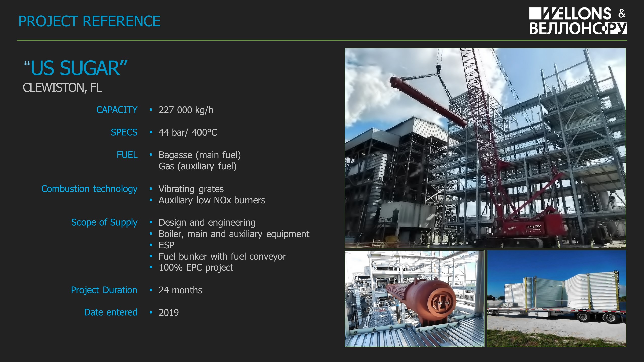Click Fuel bunker with fuel conveyor bullet
Screen dimensions: 644x362
point(222,256)
